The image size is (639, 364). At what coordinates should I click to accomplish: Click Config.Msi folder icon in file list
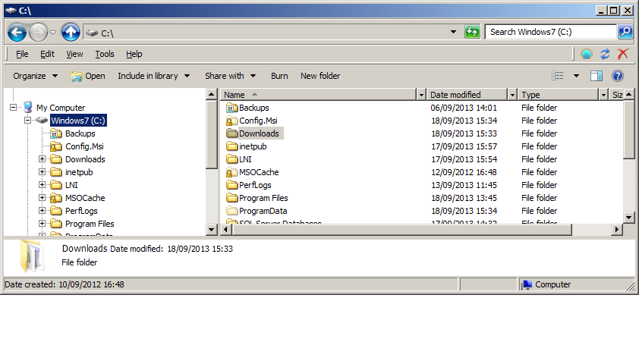[x=232, y=121]
